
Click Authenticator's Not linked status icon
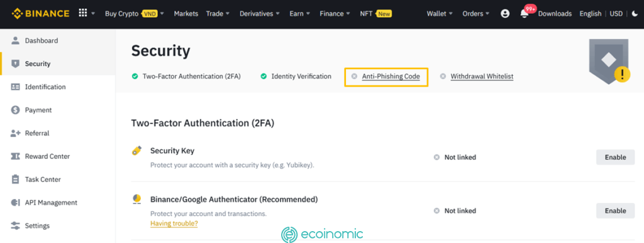point(436,210)
